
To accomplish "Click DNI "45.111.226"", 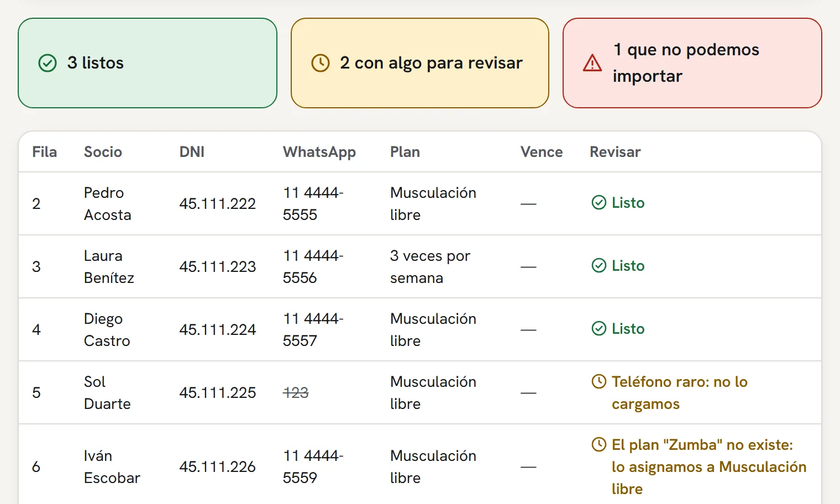I will pyautogui.click(x=218, y=467).
